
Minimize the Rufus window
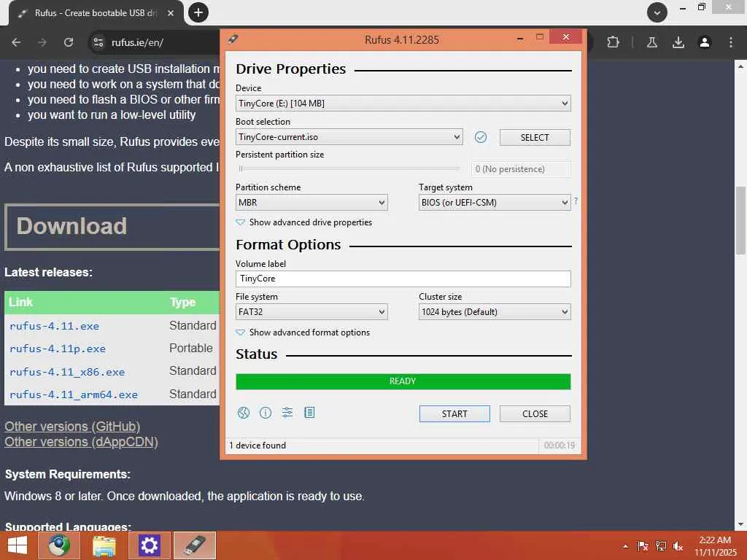tap(520, 38)
